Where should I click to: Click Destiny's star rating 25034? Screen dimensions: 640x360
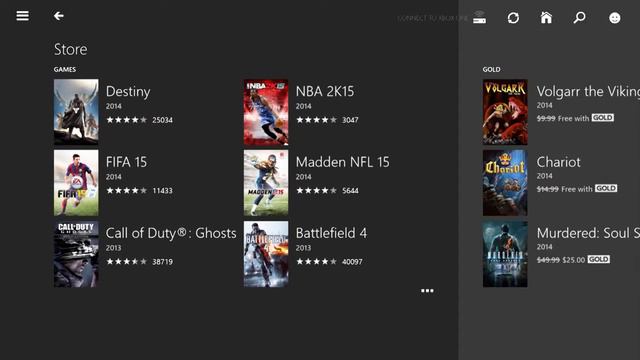pyautogui.click(x=139, y=120)
